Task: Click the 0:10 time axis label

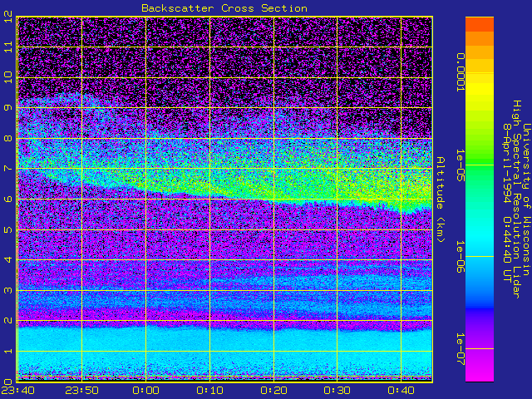Action: coord(209,391)
